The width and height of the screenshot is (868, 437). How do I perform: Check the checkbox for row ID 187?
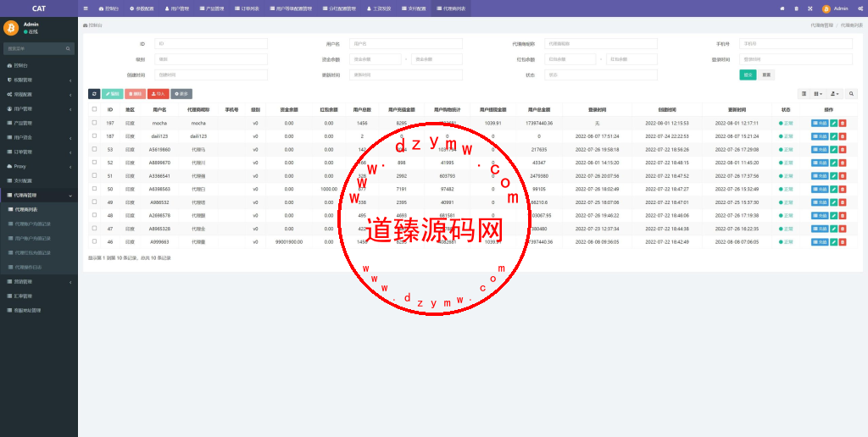[94, 136]
